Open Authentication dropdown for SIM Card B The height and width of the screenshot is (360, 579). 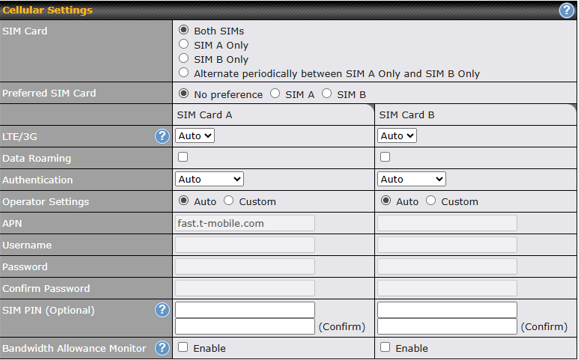[411, 179]
